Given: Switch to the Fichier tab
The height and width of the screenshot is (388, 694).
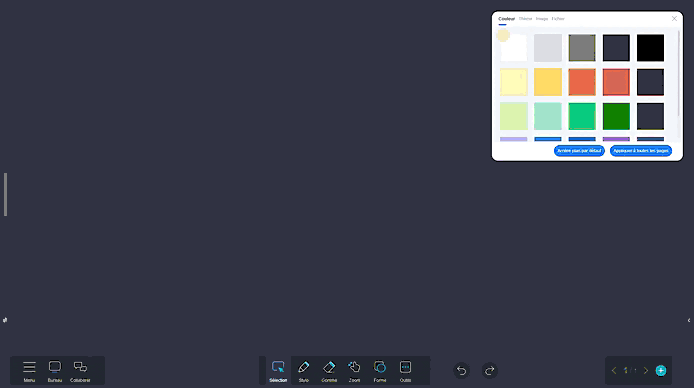Looking at the screenshot, I should click(x=558, y=19).
